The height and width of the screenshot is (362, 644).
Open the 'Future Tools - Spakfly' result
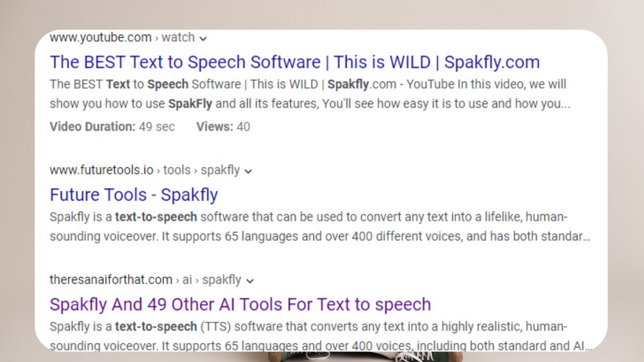pos(134,195)
